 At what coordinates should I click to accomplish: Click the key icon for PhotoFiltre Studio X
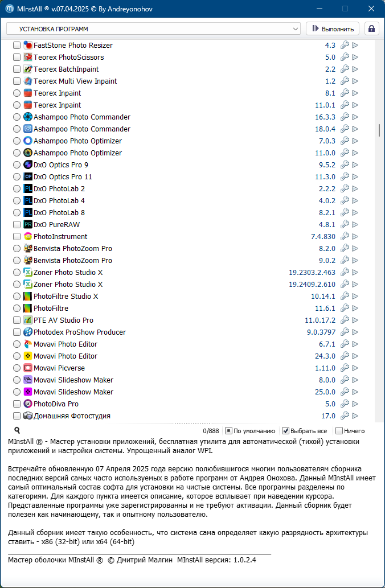coord(345,296)
